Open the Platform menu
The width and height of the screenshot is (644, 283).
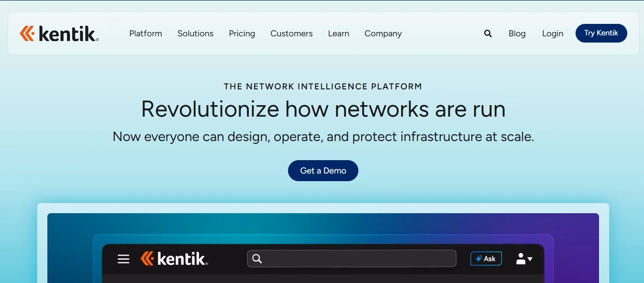pos(145,33)
